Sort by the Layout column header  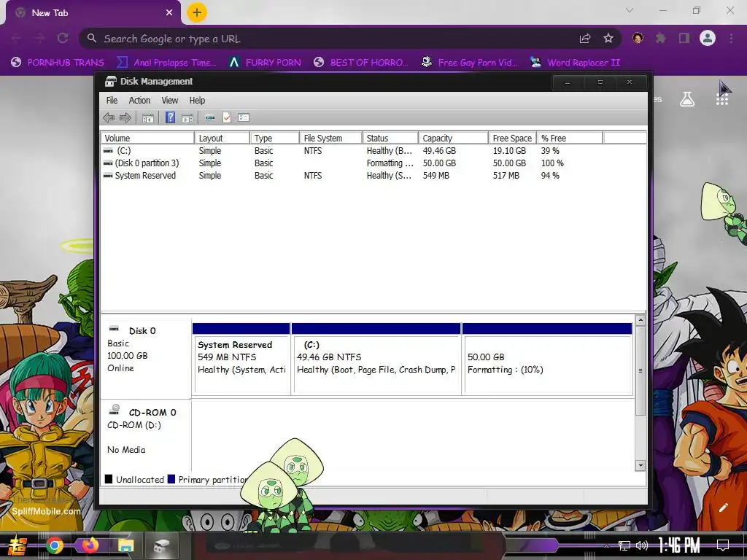pyautogui.click(x=222, y=138)
